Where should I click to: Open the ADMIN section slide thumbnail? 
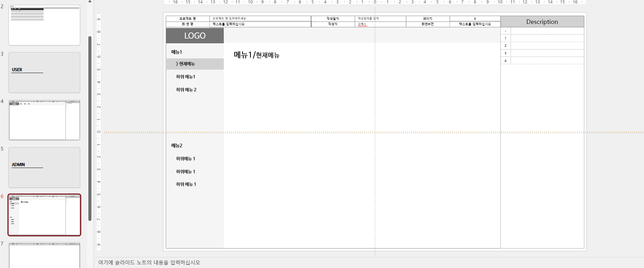tap(44, 167)
